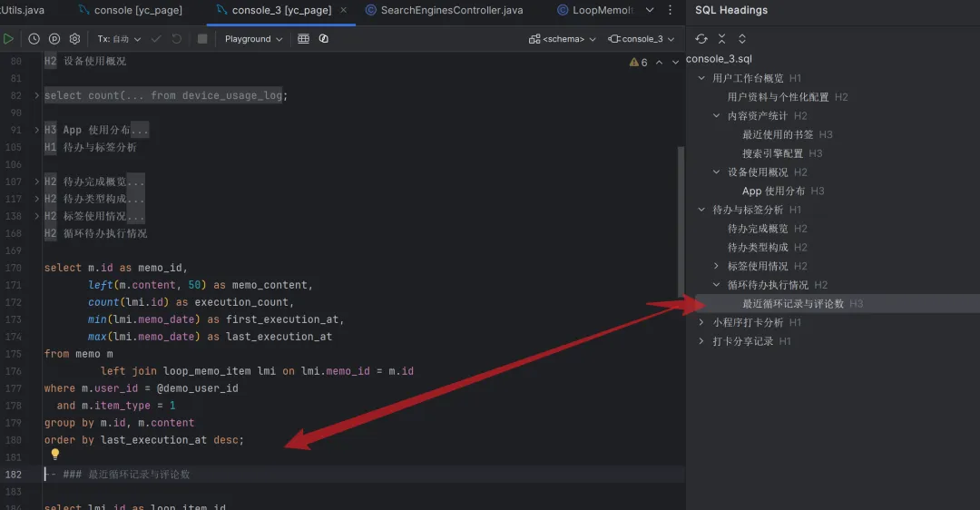Collapse 用户工作台概览 H1 node
980x510 pixels.
click(x=701, y=78)
